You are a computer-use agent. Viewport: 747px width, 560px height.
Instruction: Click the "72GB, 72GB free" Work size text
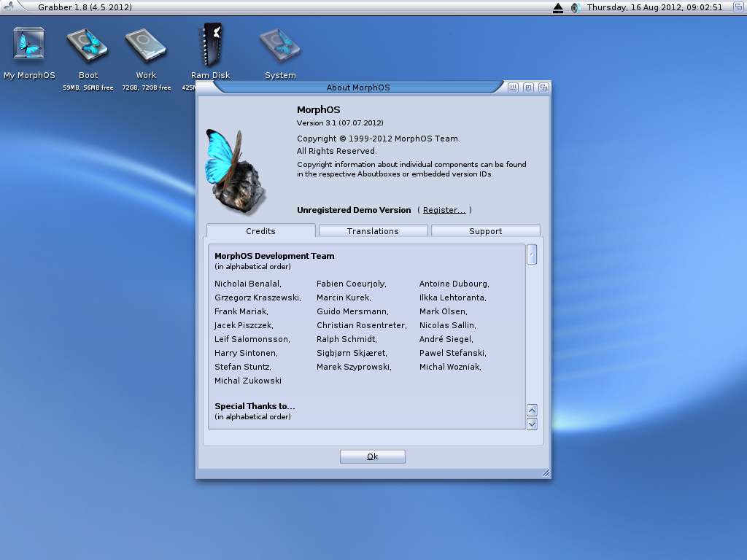pos(147,87)
